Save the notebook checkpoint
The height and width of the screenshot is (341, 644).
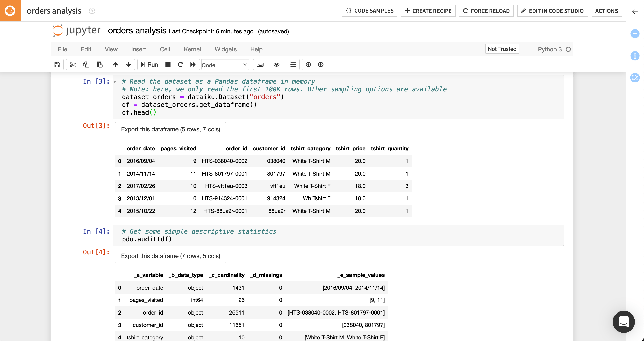click(x=57, y=64)
